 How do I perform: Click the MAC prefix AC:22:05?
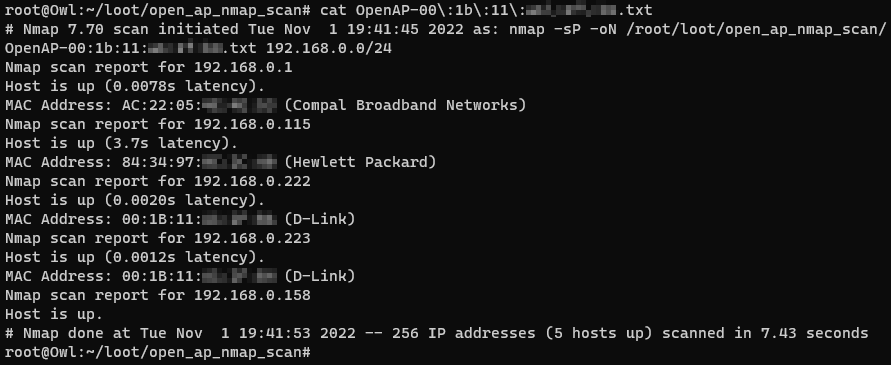[158, 105]
